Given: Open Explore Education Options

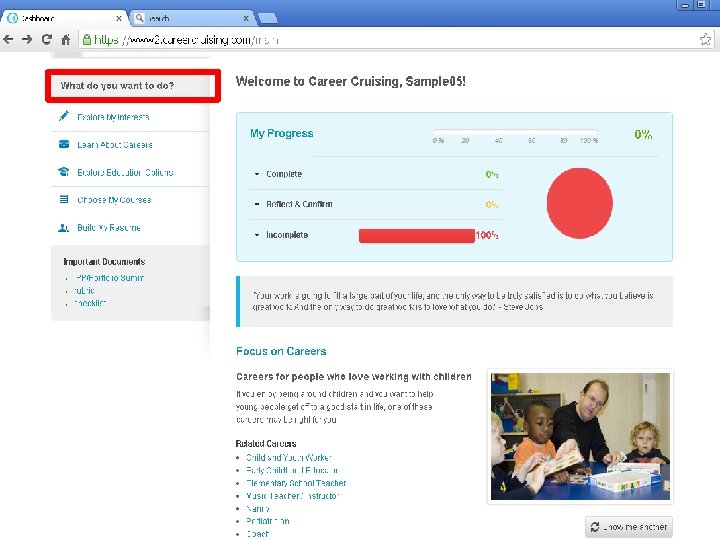Looking at the screenshot, I should [125, 172].
